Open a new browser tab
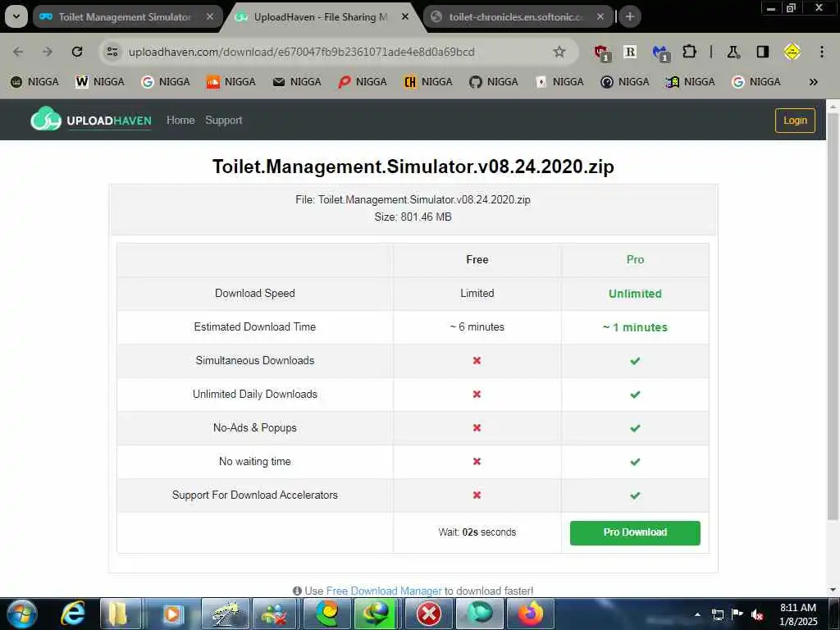This screenshot has width=840, height=630. [630, 16]
